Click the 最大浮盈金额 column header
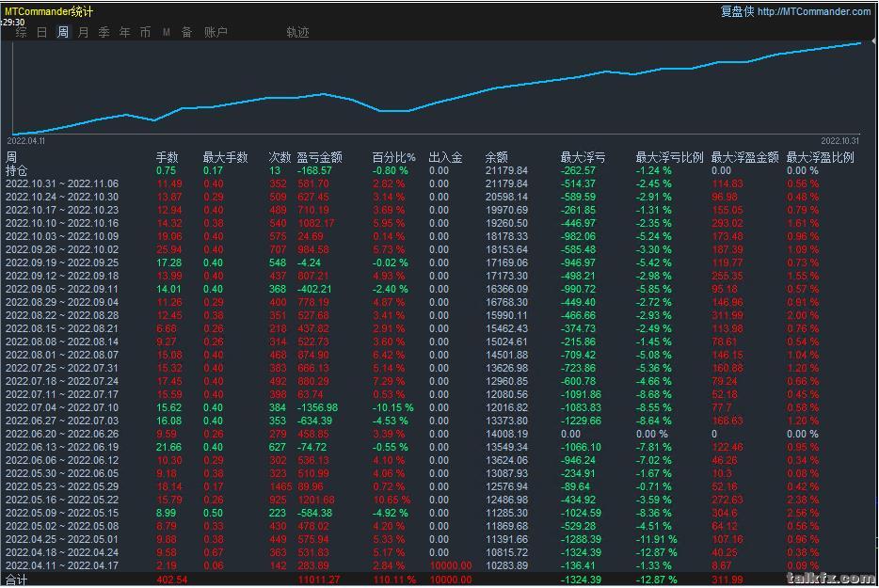The image size is (879, 588). click(x=745, y=157)
